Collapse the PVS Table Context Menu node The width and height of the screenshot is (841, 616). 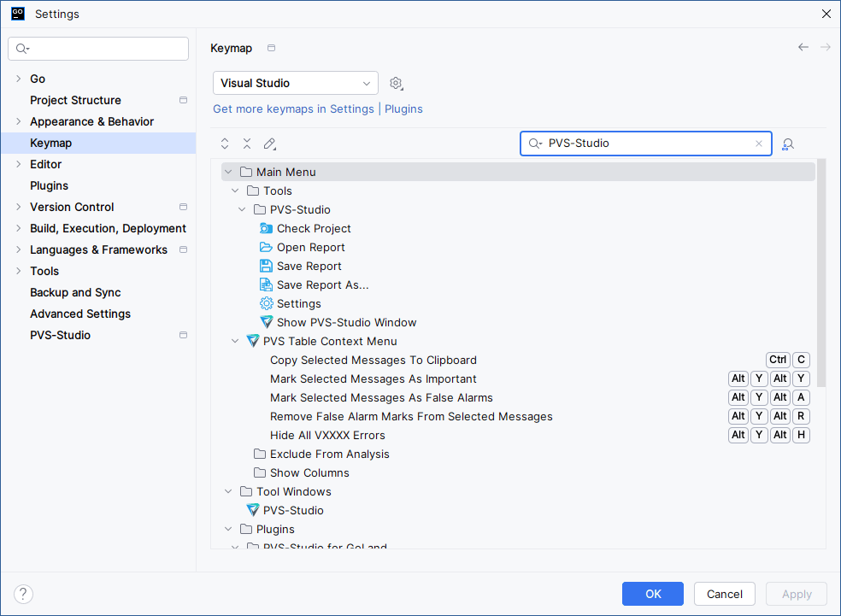click(235, 341)
